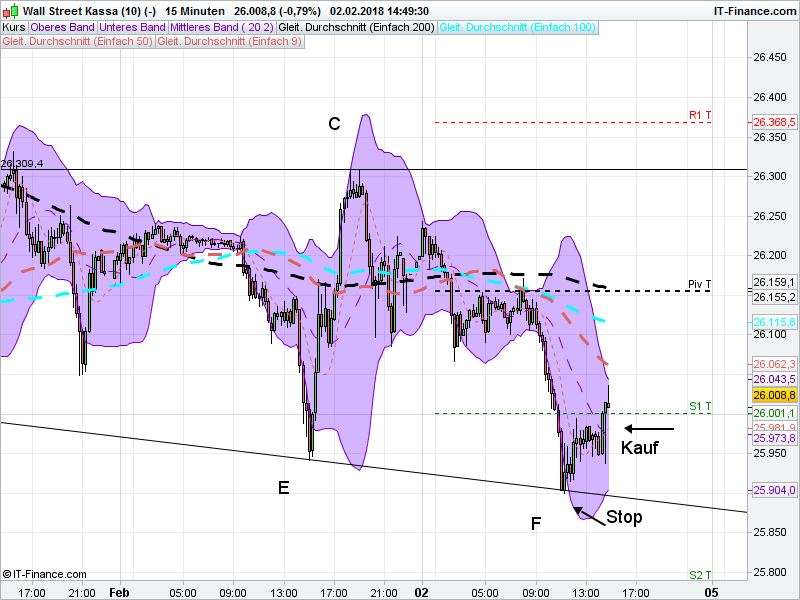Click the IT-Finance.com watermark at bottom left
This screenshot has height=600, width=800.
42,573
